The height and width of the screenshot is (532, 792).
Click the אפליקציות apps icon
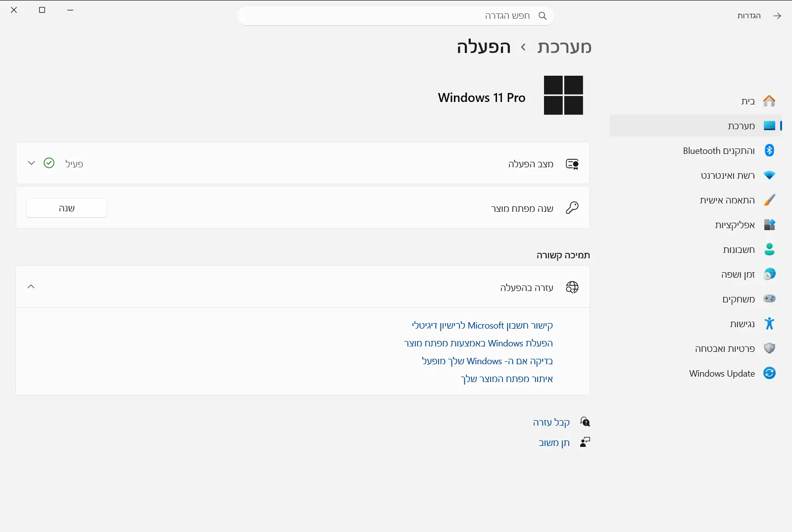coord(769,225)
